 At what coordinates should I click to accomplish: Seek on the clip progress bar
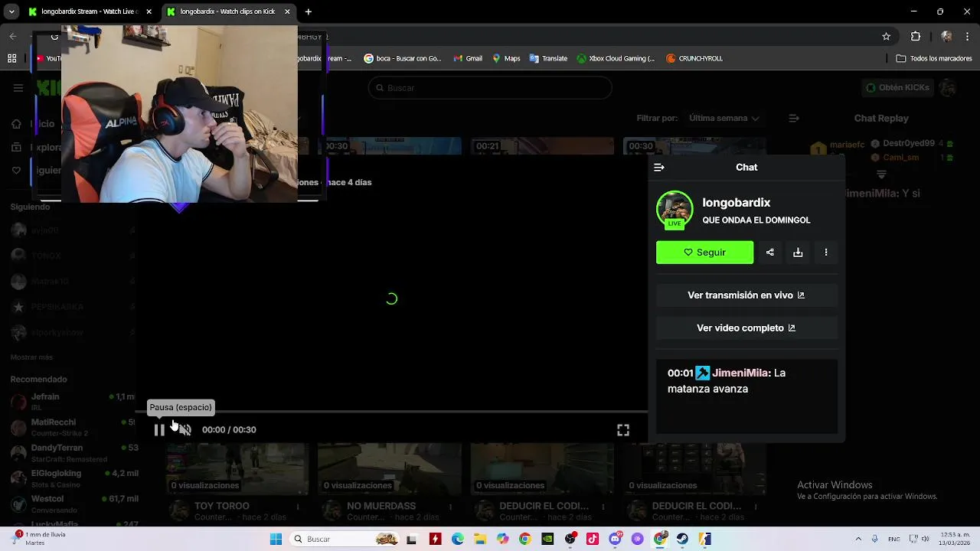click(x=391, y=412)
